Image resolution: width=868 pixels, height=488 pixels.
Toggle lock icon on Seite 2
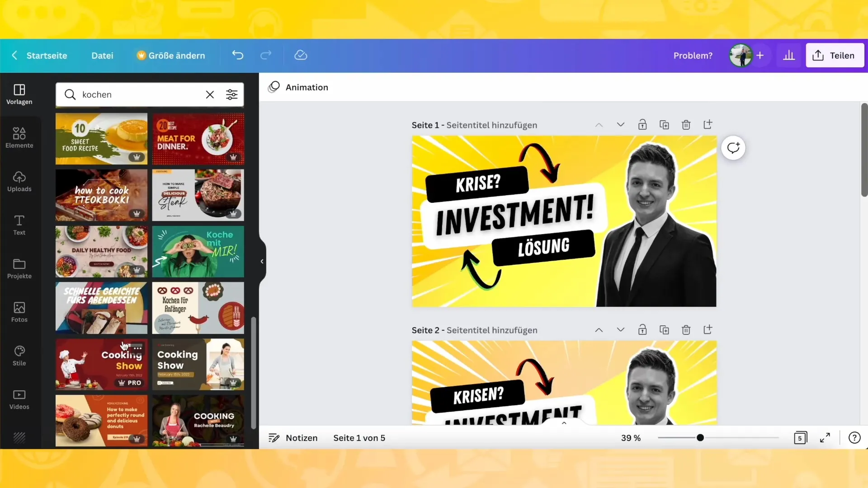[x=643, y=330]
